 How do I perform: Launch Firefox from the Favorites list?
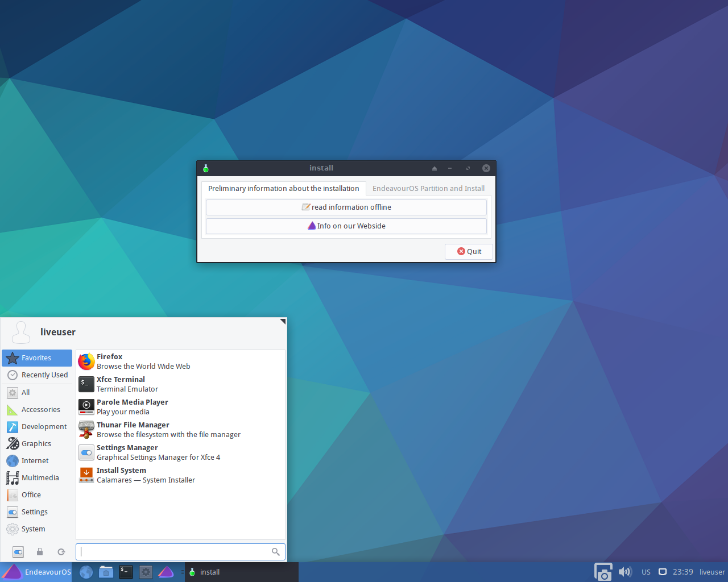(x=180, y=361)
